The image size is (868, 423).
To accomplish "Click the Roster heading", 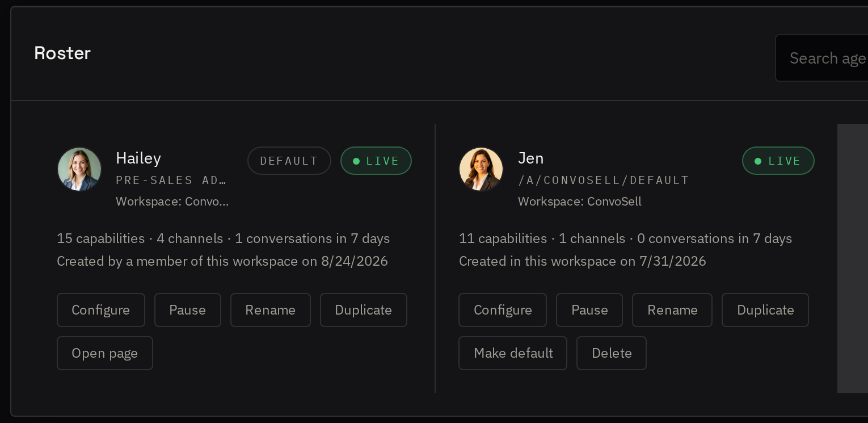I will point(62,53).
